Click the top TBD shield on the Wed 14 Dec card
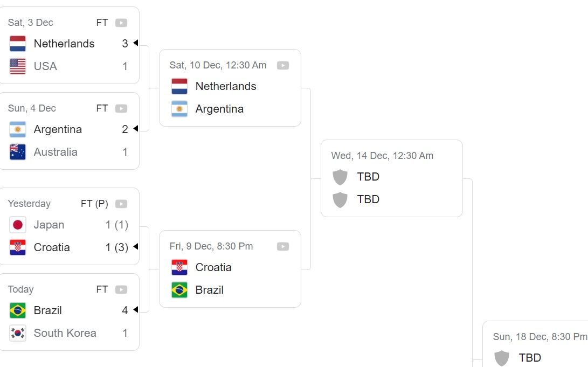 click(x=341, y=176)
